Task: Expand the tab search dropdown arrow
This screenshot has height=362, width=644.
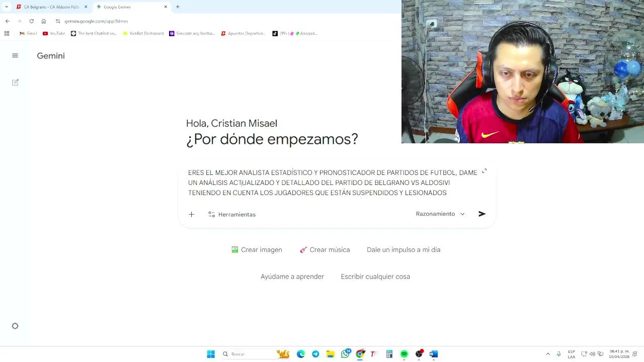Action: tap(6, 7)
